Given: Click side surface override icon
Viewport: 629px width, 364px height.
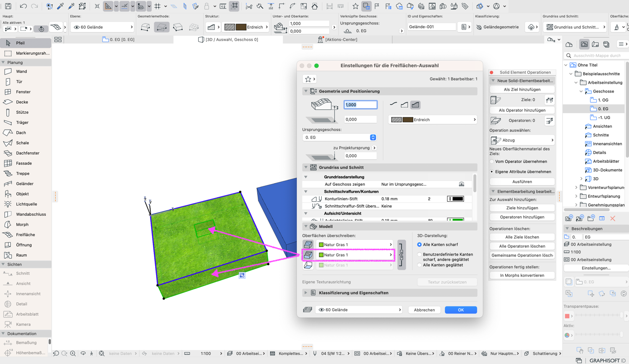Looking at the screenshot, I should pyautogui.click(x=308, y=255).
